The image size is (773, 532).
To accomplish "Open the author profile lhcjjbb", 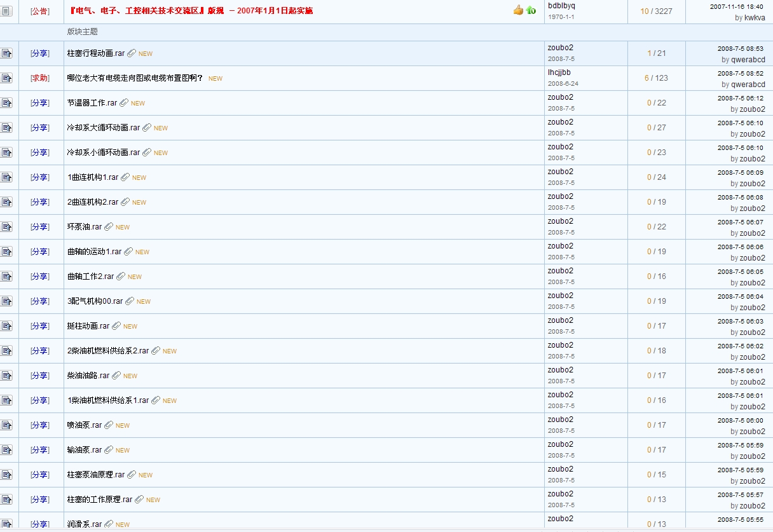I will click(x=559, y=72).
